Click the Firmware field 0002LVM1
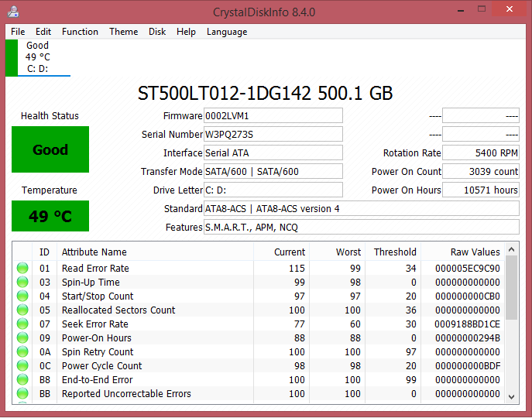Image resolution: width=532 pixels, height=418 pixels. click(x=273, y=115)
